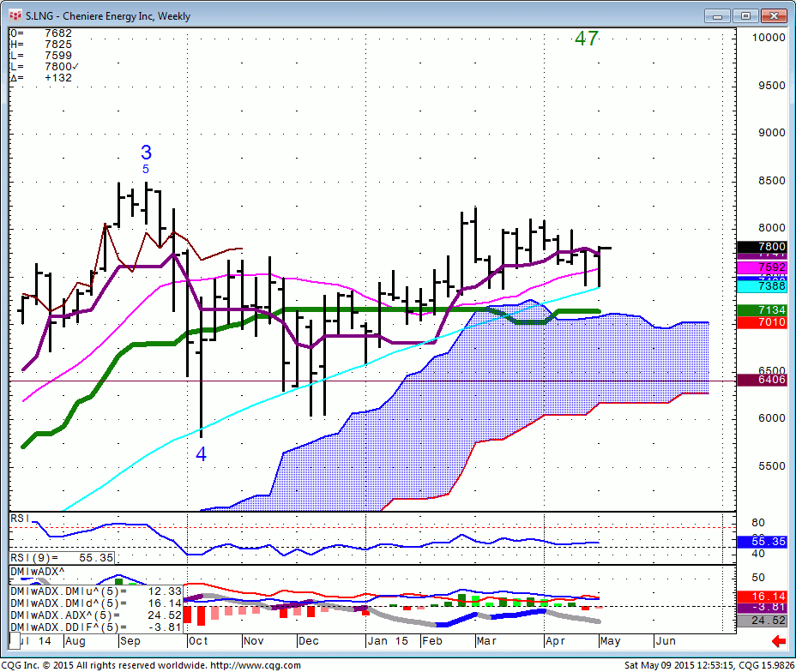Click the RSI(9)= 55.35 readout box

click(x=62, y=558)
